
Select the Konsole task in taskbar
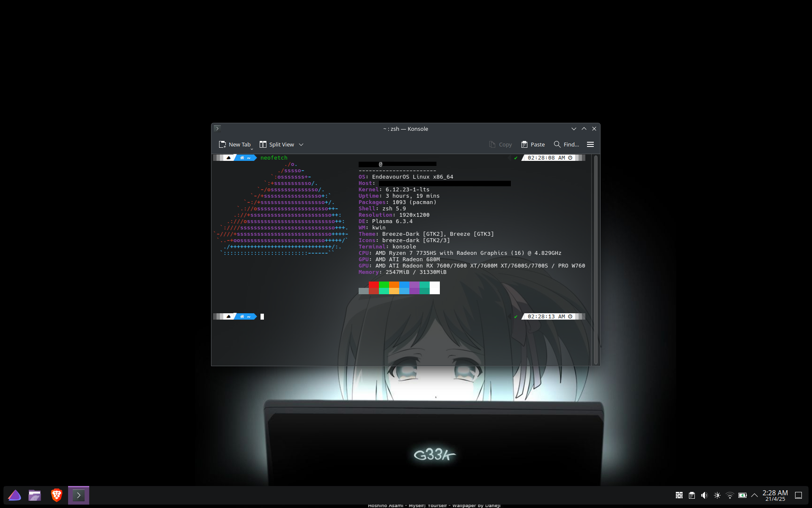point(79,495)
